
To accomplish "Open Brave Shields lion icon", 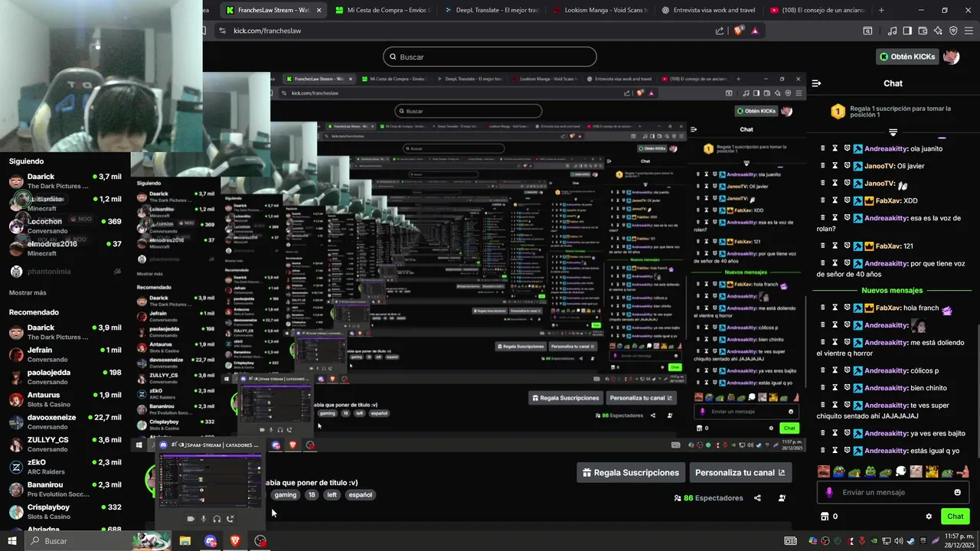I will point(738,31).
